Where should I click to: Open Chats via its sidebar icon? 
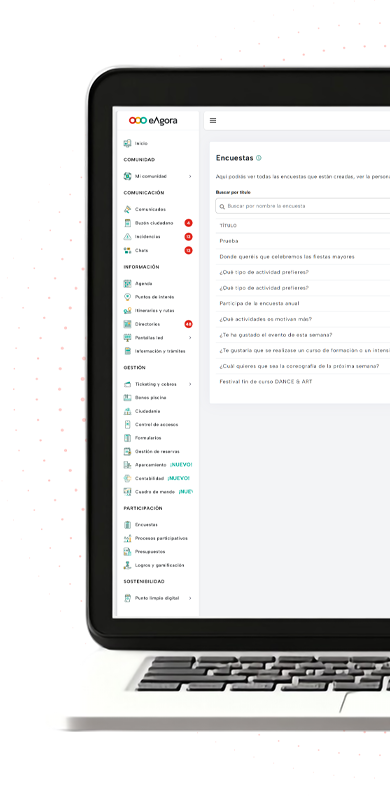pos(128,251)
